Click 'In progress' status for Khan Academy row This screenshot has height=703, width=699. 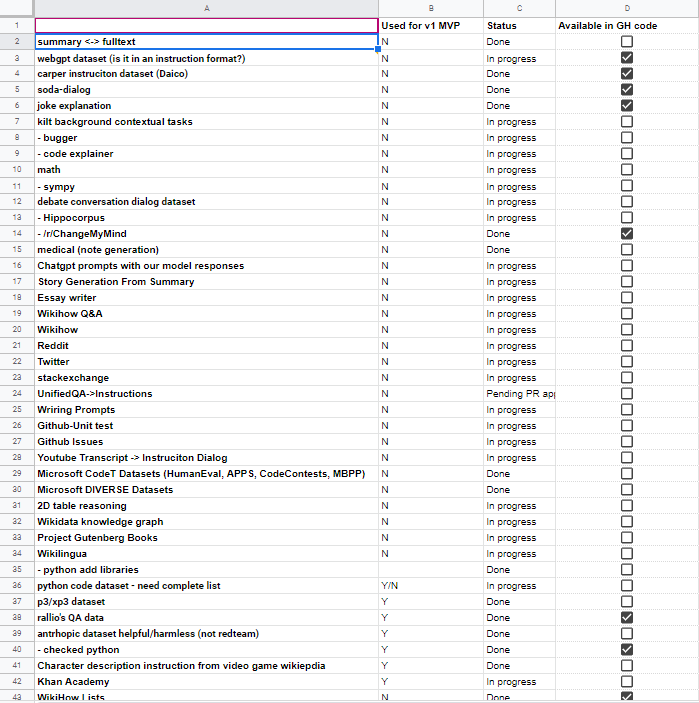pyautogui.click(x=519, y=681)
